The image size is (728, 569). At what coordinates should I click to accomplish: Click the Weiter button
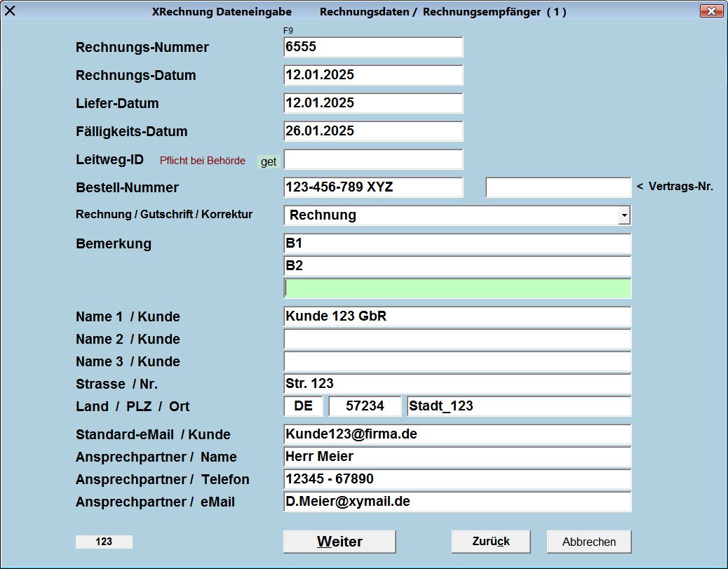(339, 542)
